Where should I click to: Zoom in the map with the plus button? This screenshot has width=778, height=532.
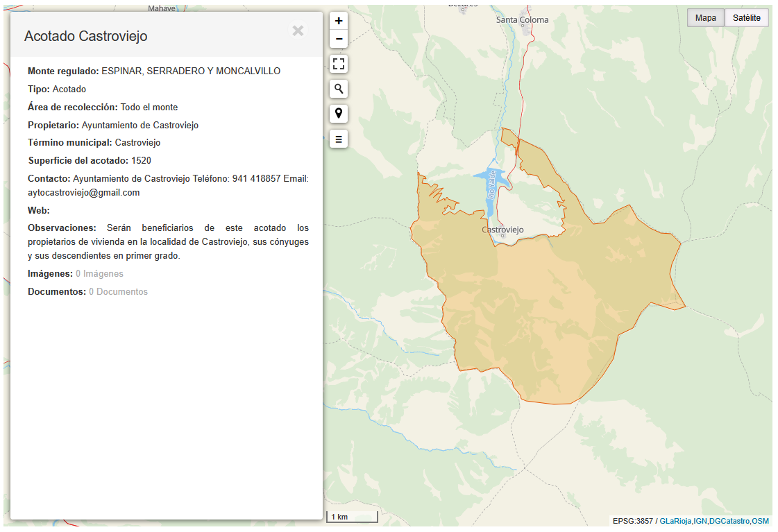click(x=339, y=21)
